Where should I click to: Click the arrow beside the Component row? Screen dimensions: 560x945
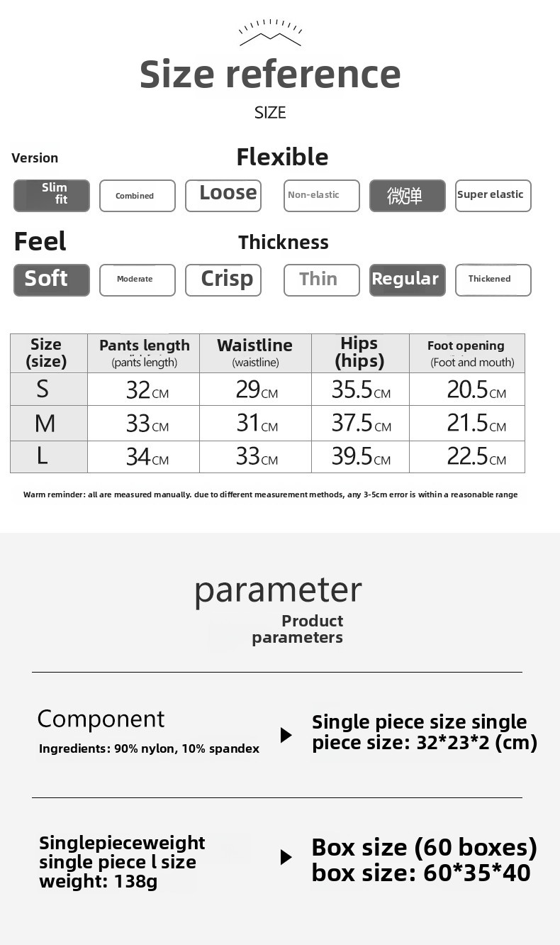point(286,735)
